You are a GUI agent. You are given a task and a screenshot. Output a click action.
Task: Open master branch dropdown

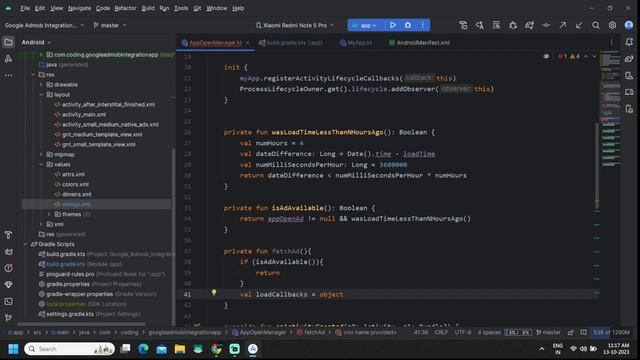[110, 25]
